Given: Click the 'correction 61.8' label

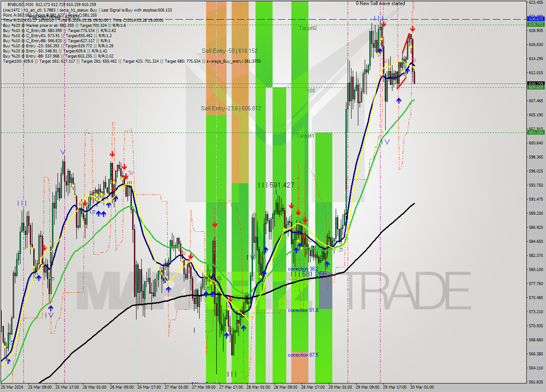Looking at the screenshot, I should (x=303, y=310).
